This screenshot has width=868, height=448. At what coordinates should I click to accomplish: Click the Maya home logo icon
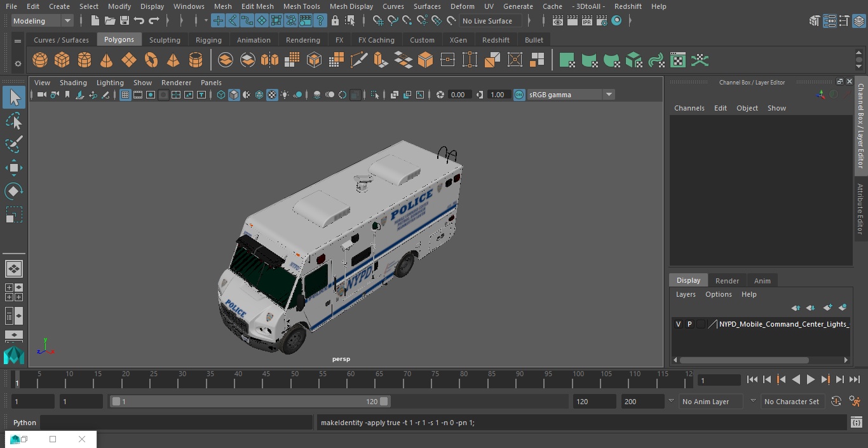pos(14,355)
